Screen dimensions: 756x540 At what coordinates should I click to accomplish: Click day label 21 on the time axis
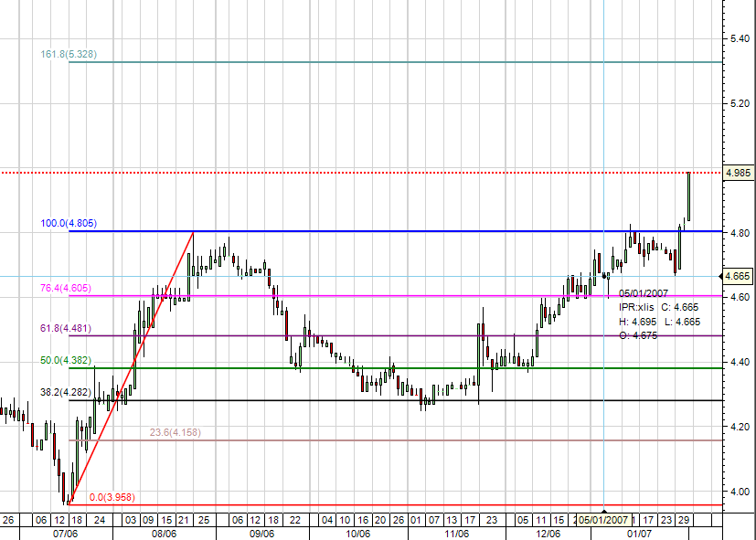click(183, 520)
